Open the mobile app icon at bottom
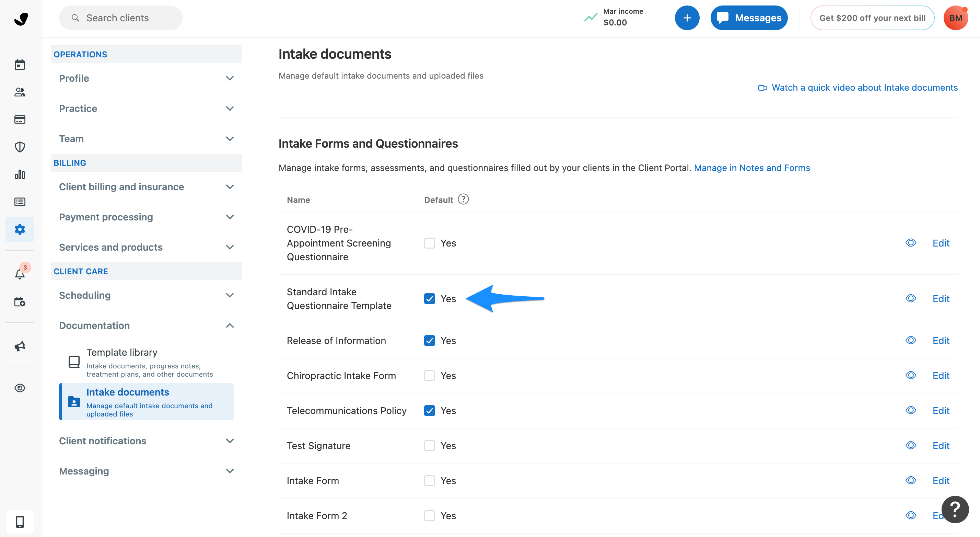Image resolution: width=980 pixels, height=537 pixels. click(20, 522)
